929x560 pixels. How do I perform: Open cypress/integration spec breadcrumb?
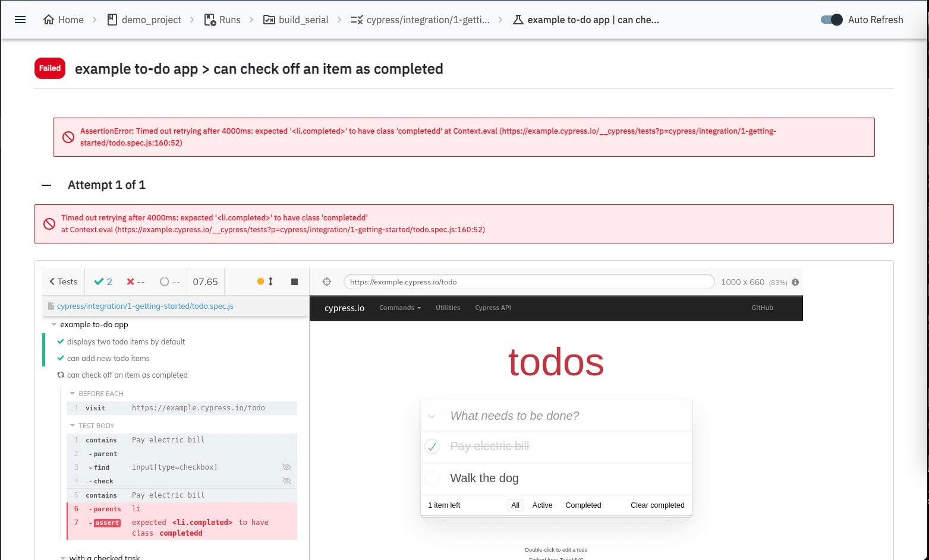click(x=421, y=20)
